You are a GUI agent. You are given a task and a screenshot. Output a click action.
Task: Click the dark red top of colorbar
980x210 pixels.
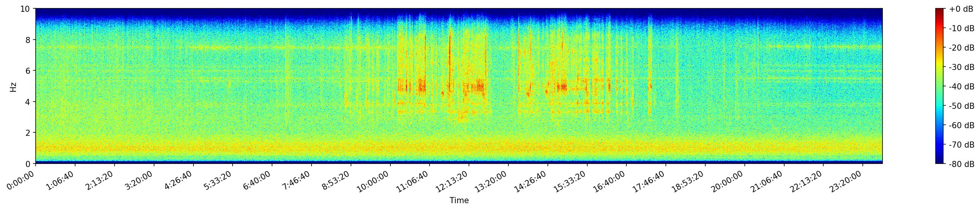click(939, 11)
